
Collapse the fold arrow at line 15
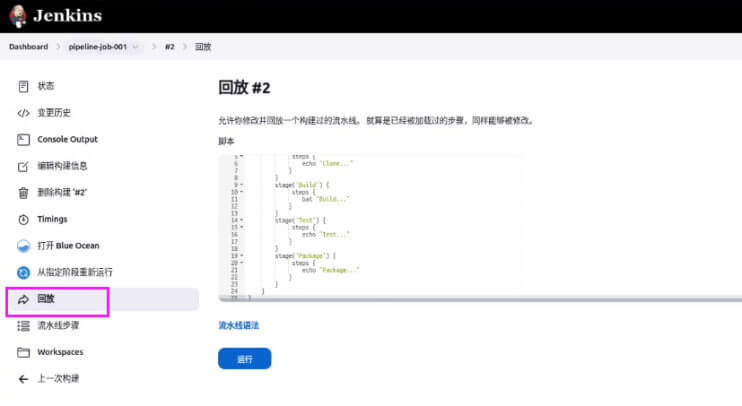(x=242, y=228)
